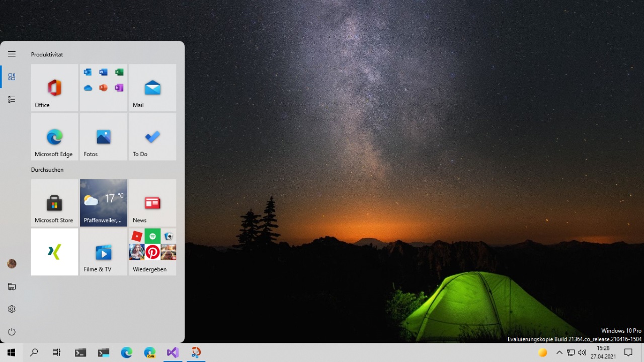Select the Produktivität group header
644x362 pixels.
(47, 54)
